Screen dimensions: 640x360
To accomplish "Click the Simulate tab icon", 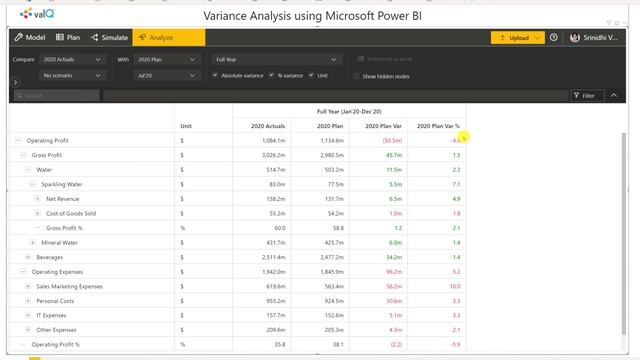I will pyautogui.click(x=95, y=38).
